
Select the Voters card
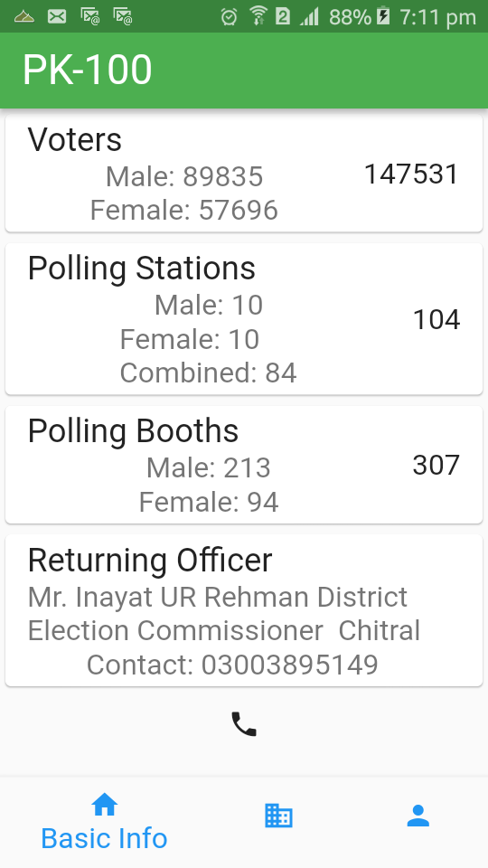click(x=244, y=174)
